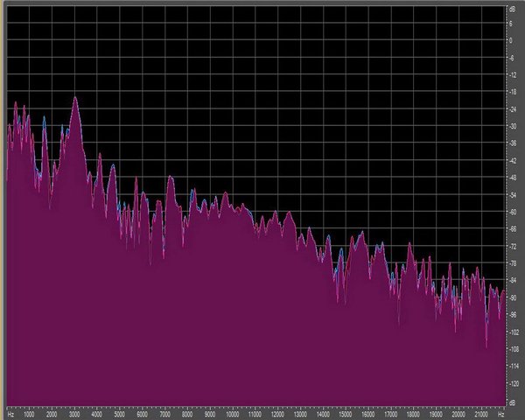Click the 8000 Hz frequency axis label

(187, 415)
